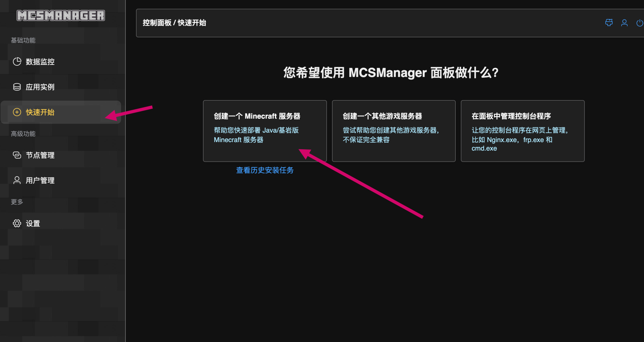The image size is (644, 342).
Task: Choose 创建一个其他游戏服务器 card
Action: tap(394, 131)
